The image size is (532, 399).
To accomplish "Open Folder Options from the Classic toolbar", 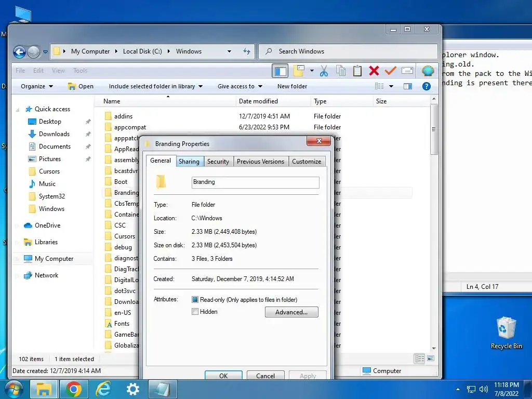I will coord(299,71).
